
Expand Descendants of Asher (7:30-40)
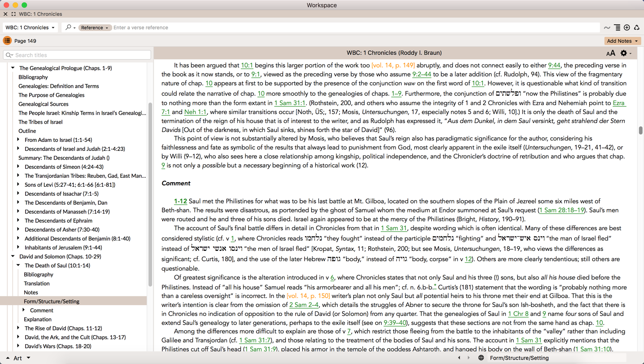tap(18, 229)
